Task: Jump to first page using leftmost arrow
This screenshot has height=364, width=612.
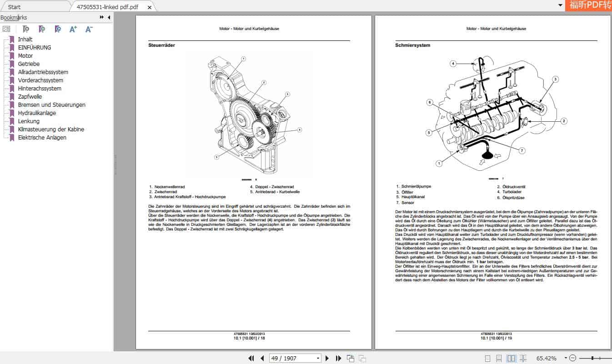Action: coord(251,358)
